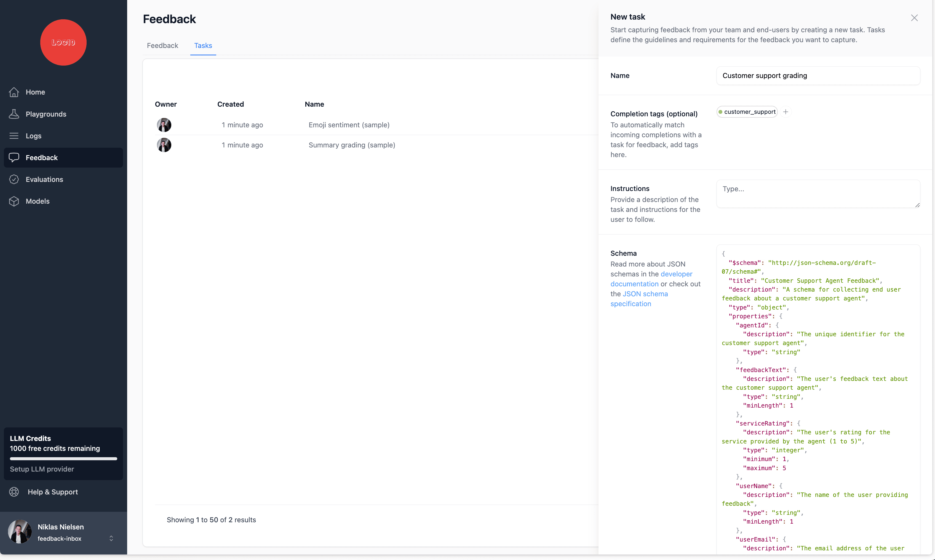The height and width of the screenshot is (560, 935).
Task: Open owner avatar on Emoji sentiment row
Action: (164, 125)
